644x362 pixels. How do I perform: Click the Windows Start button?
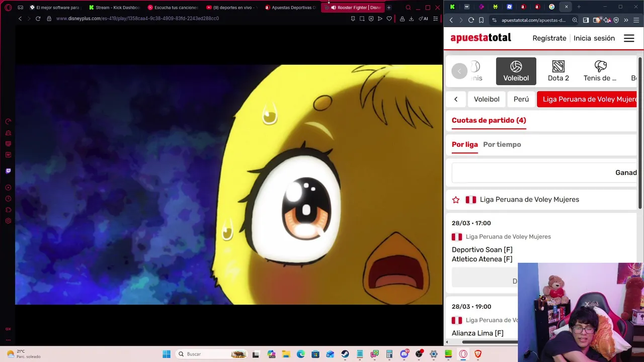click(x=167, y=354)
